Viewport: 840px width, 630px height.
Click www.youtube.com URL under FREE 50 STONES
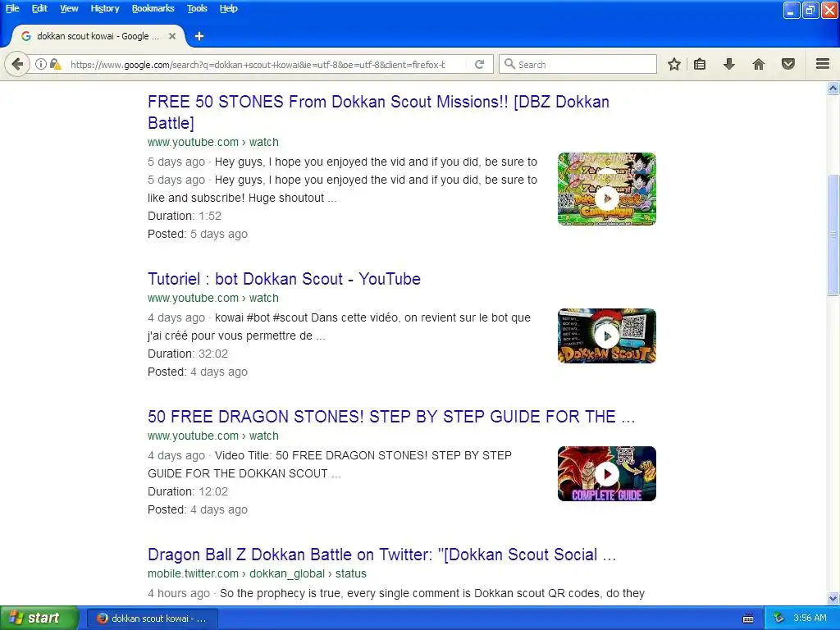pos(213,142)
